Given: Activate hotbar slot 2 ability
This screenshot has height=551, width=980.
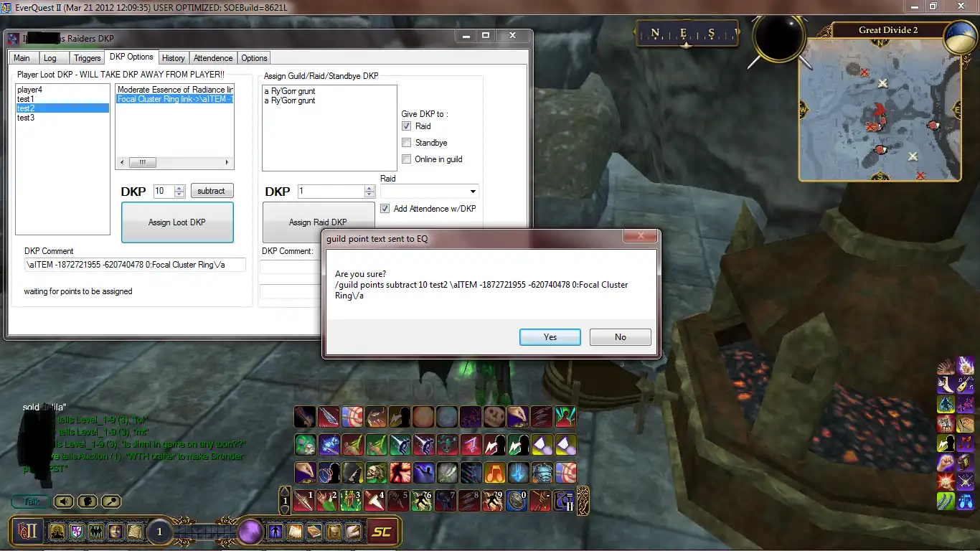Looking at the screenshot, I should (x=328, y=500).
